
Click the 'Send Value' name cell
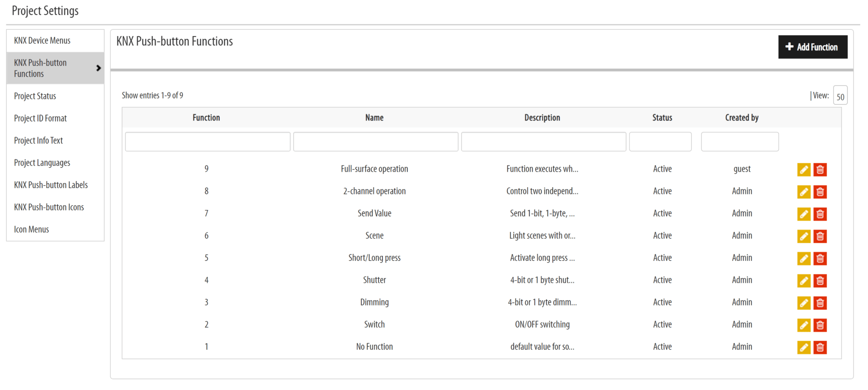click(374, 213)
